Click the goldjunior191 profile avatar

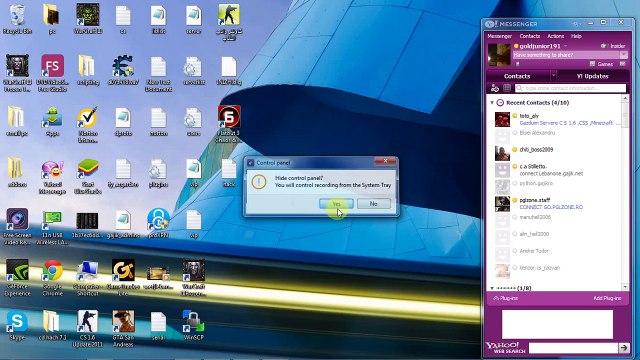click(x=499, y=54)
